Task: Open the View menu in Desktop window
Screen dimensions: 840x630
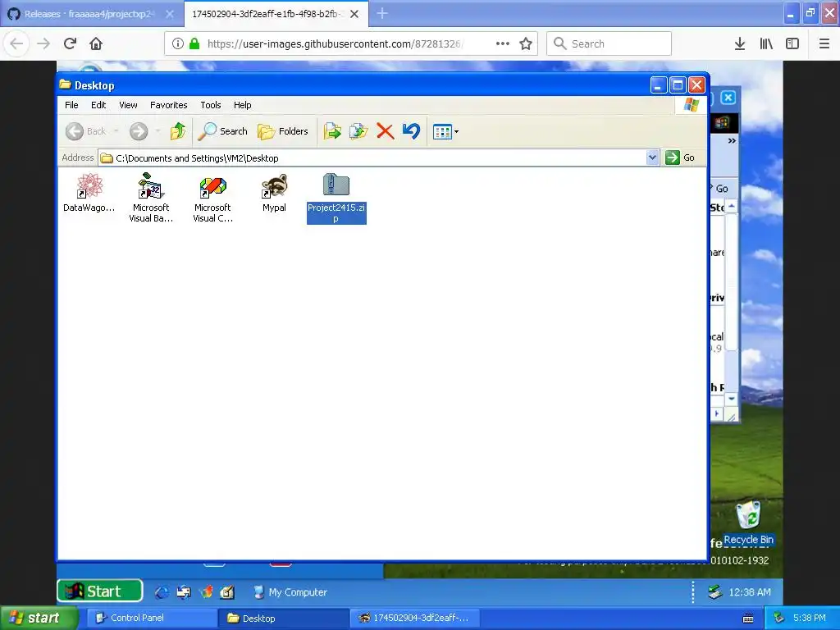Action: (128, 105)
